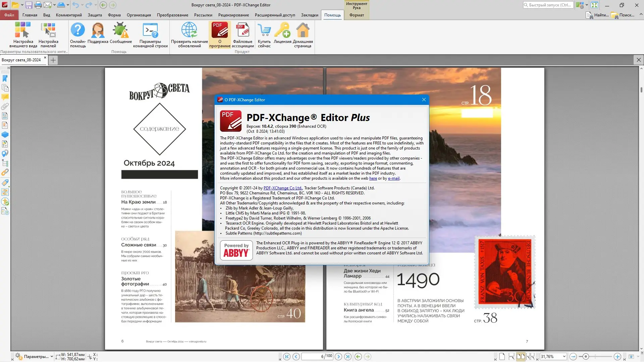Toggle two-page facing layout
This screenshot has width=644, height=362.
pyautogui.click(x=521, y=357)
